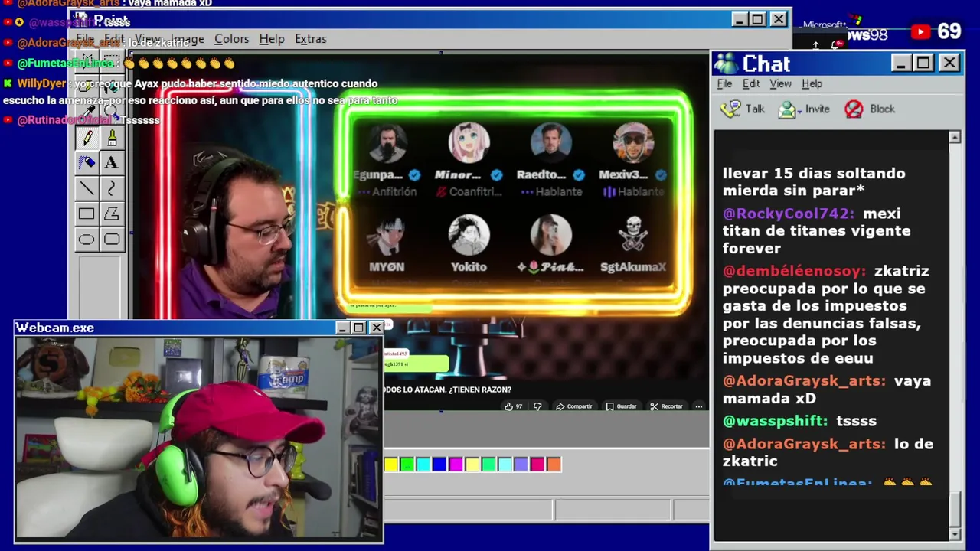Screen dimensions: 980x551
Task: Pick the cyan color swatch
Action: [423, 464]
